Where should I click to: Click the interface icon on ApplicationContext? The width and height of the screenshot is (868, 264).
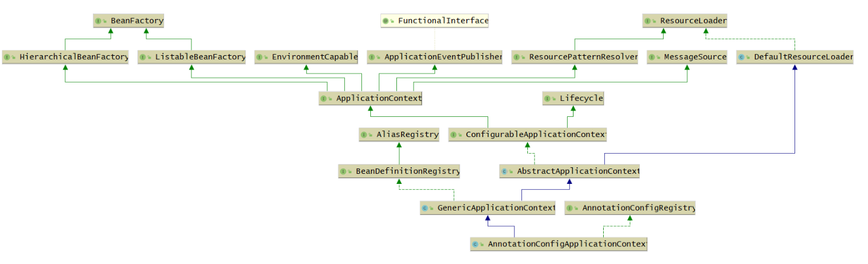325,98
